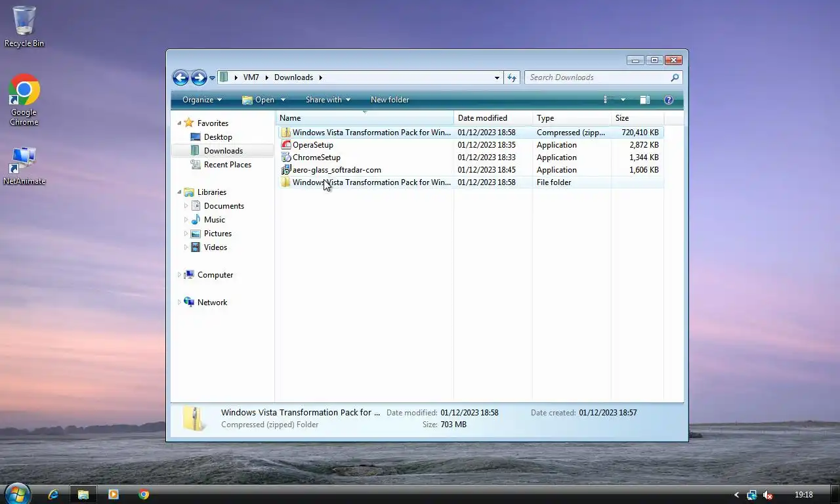Open the recent pages dropdown beside Forward
Screen dimensions: 840x504
212,78
